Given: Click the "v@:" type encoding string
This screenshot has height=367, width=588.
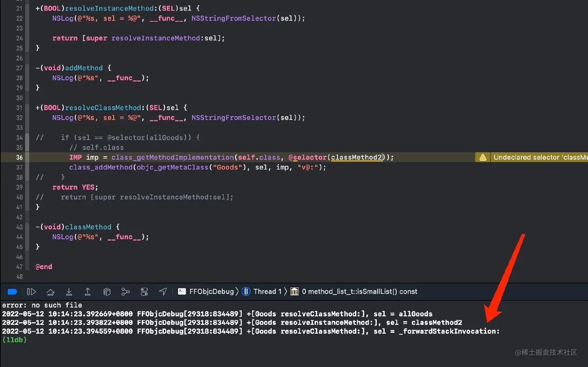Looking at the screenshot, I should (308, 167).
